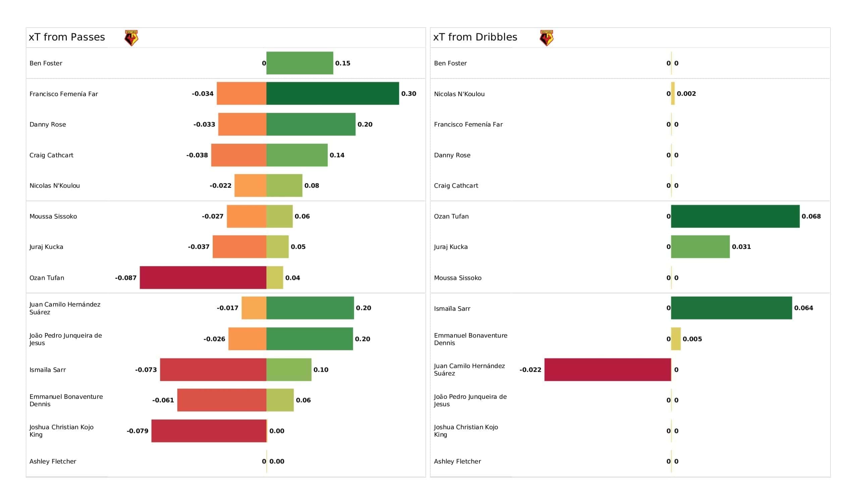Image resolution: width=859 pixels, height=504 pixels.
Task: Click Joshua King's red -0.079 passes bar
Action: point(209,431)
